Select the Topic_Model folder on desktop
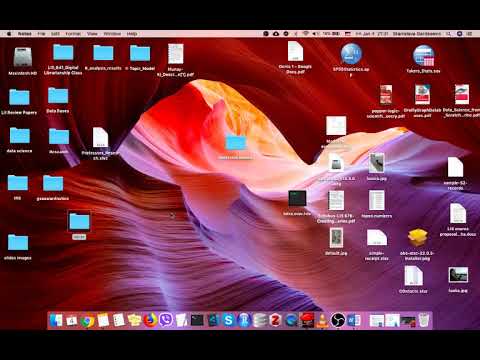The image size is (480, 360). point(140,53)
